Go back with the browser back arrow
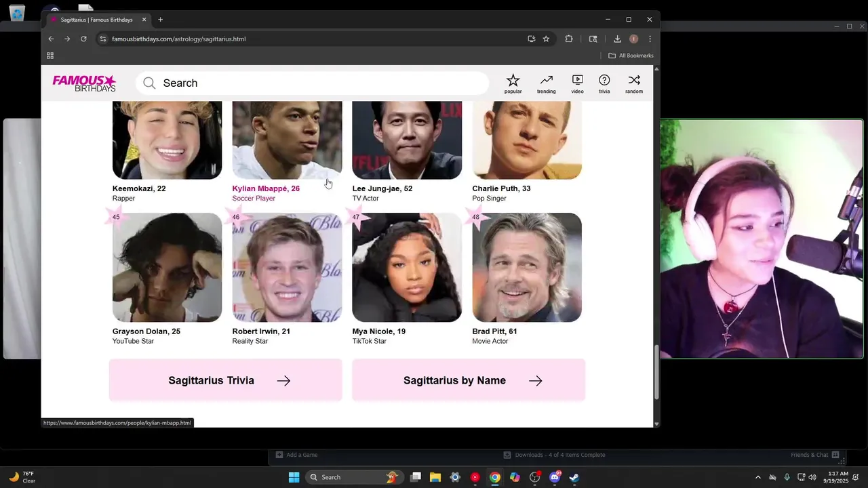The width and height of the screenshot is (868, 488). tap(51, 39)
